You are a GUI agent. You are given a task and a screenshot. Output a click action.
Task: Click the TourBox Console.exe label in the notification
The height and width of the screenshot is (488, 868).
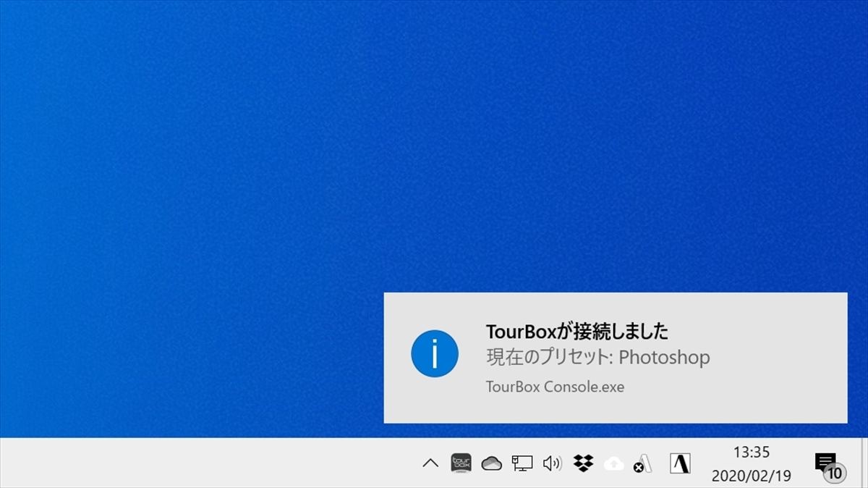(555, 387)
